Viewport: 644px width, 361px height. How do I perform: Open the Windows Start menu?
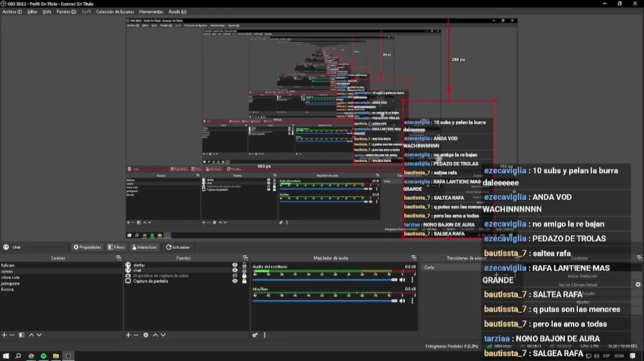5,356
